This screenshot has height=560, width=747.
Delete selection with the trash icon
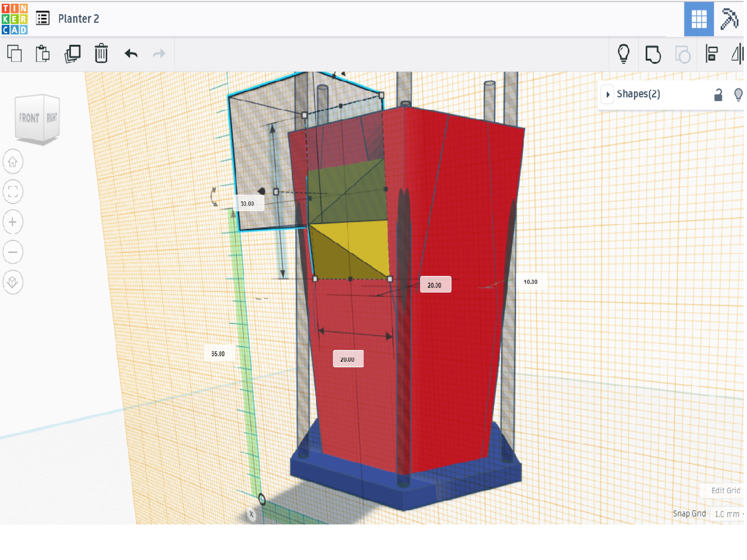click(x=101, y=53)
